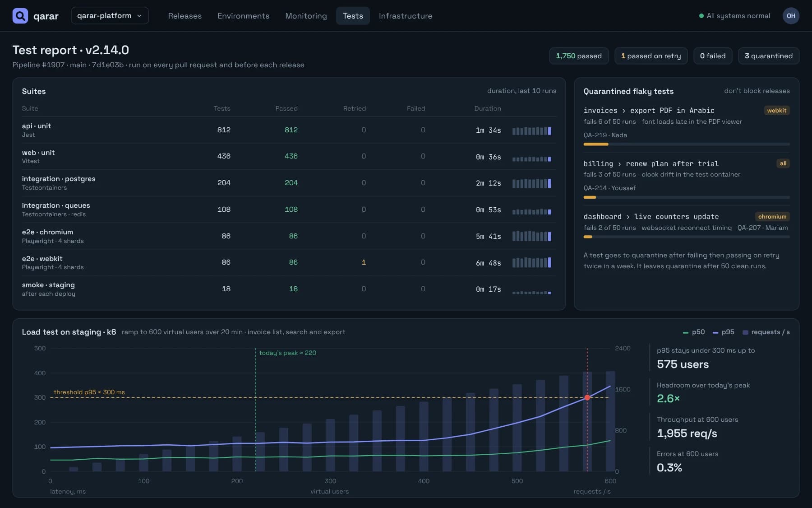This screenshot has width=812, height=508.
Task: Click the invoices export PDF failure progress bar
Action: coord(687,144)
